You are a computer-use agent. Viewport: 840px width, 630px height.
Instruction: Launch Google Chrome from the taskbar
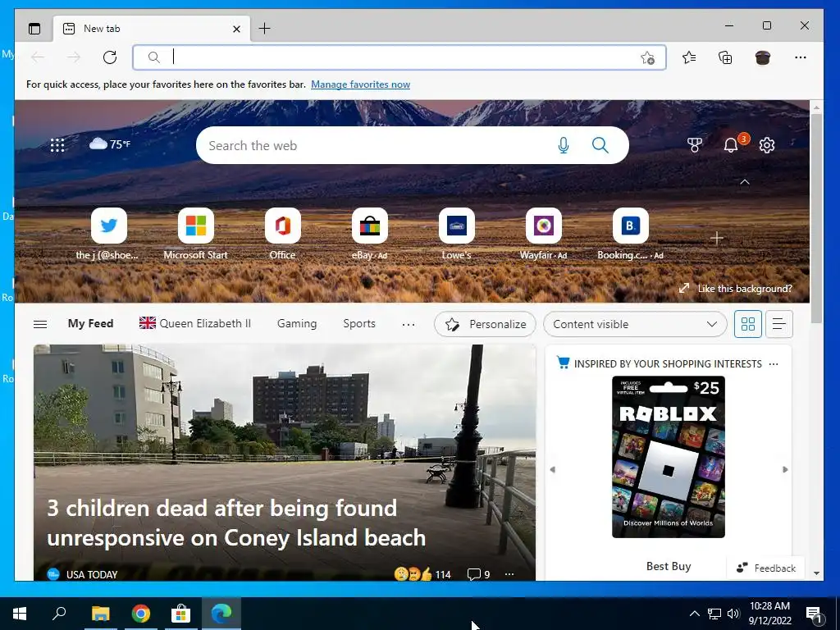click(141, 614)
